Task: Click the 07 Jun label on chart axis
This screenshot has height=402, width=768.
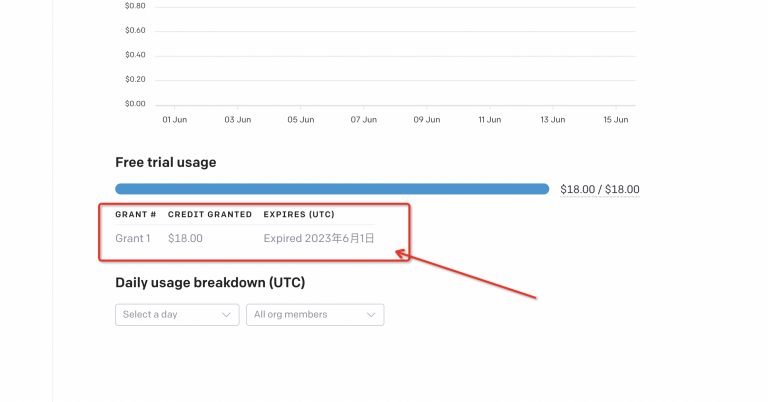Action: pos(363,119)
